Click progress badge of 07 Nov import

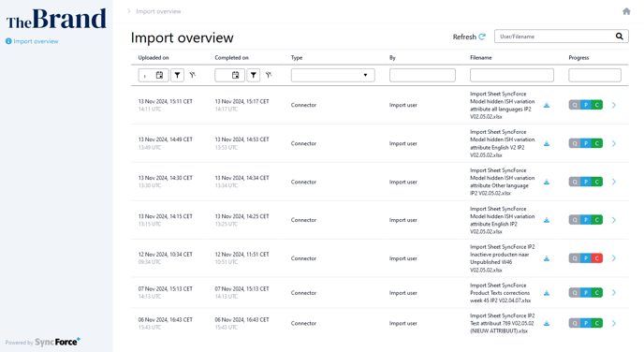tap(586, 293)
